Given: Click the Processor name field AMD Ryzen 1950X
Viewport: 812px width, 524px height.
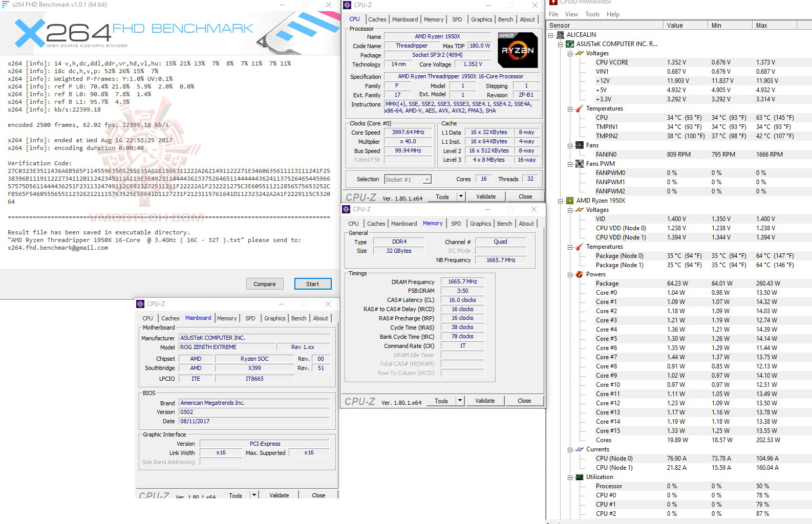Looking at the screenshot, I should click(x=437, y=37).
